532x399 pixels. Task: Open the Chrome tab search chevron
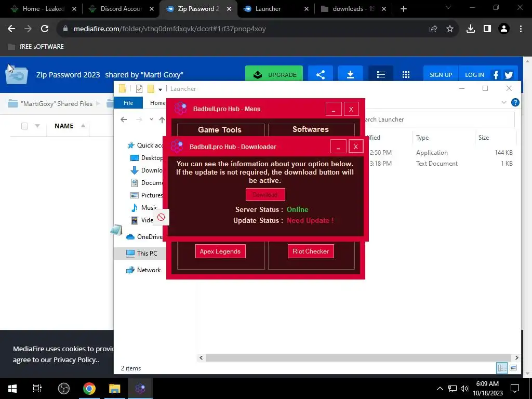pos(448,8)
